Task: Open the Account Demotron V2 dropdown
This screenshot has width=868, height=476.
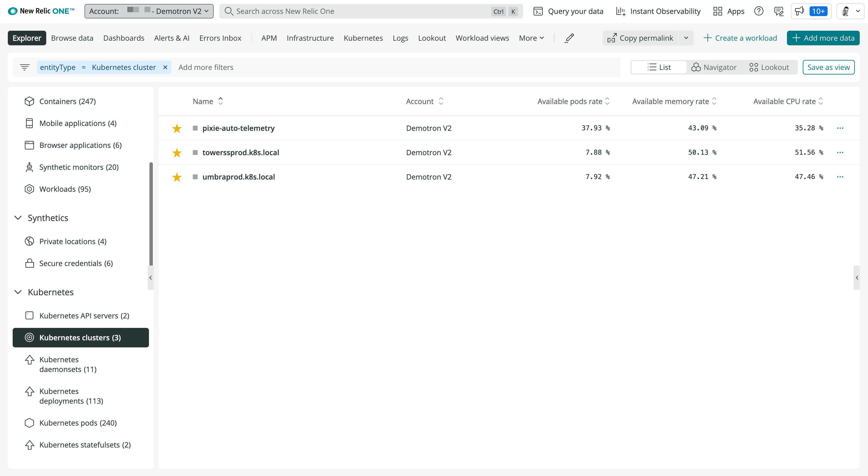Action: (149, 11)
